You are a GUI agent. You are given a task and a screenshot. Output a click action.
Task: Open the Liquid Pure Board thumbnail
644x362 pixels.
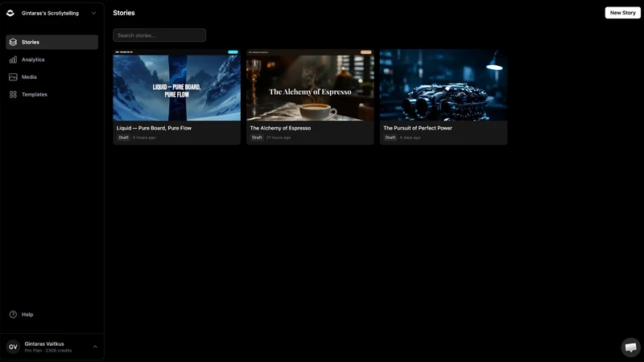pyautogui.click(x=176, y=85)
